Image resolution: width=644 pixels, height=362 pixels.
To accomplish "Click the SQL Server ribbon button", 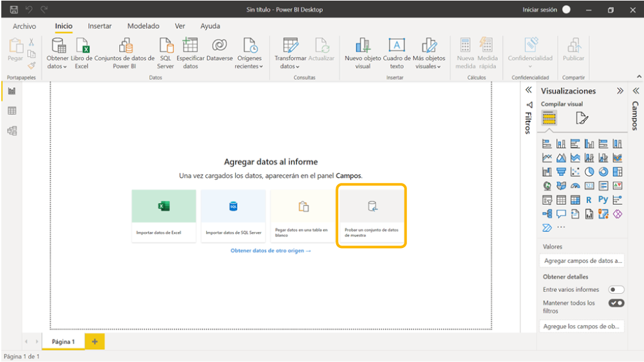I will (166, 53).
